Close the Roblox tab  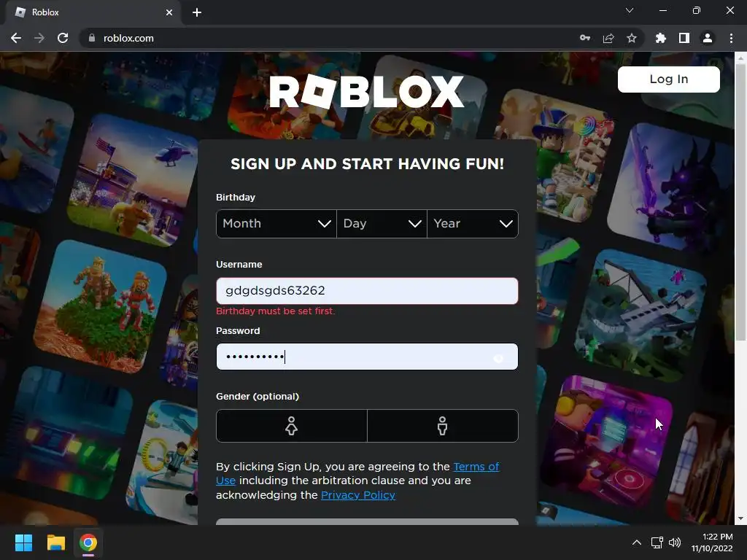point(169,12)
